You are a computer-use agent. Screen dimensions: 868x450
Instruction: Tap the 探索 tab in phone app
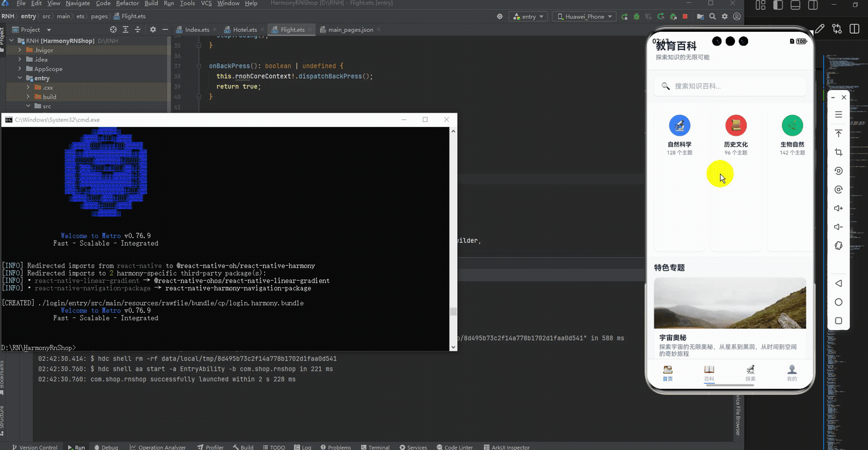click(751, 373)
